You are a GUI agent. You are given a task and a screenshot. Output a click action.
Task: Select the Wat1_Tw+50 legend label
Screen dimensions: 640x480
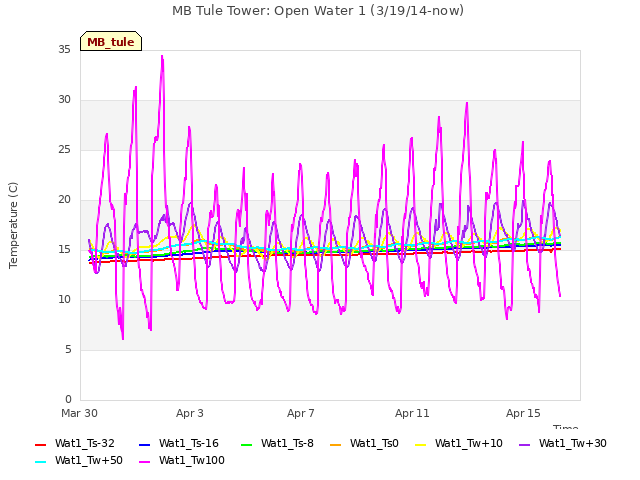[x=89, y=461]
